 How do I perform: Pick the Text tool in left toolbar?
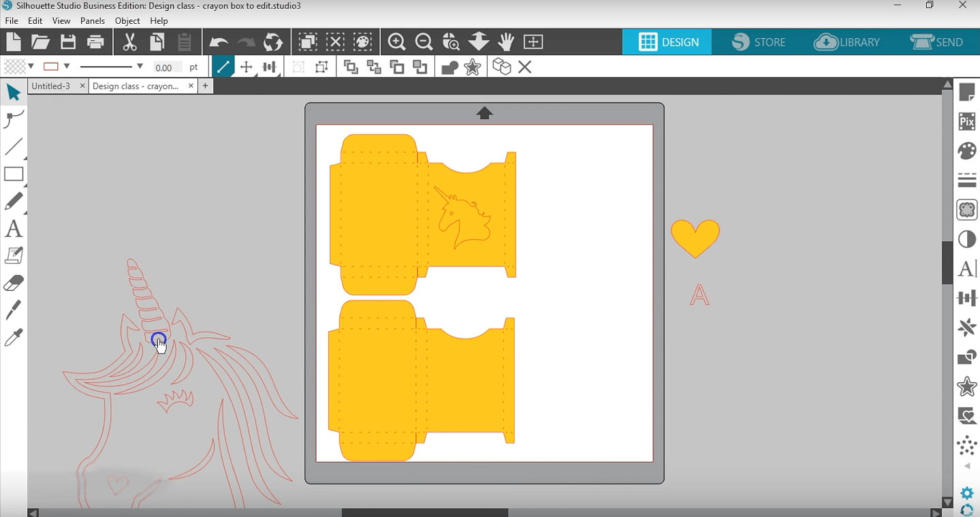point(14,229)
